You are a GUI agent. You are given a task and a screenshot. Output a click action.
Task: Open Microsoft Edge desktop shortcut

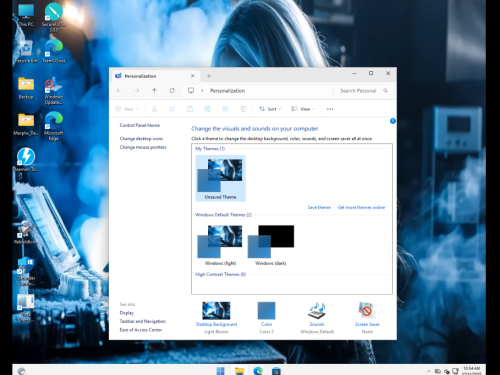click(54, 126)
